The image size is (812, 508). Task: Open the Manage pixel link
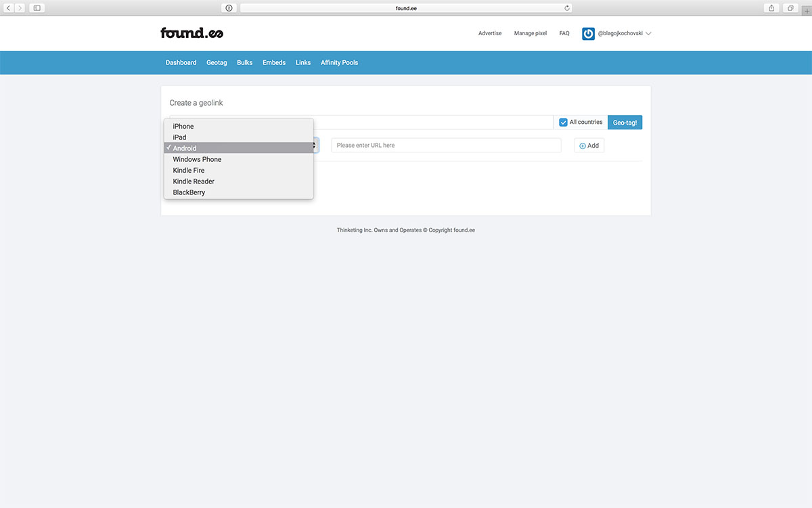[x=531, y=33]
